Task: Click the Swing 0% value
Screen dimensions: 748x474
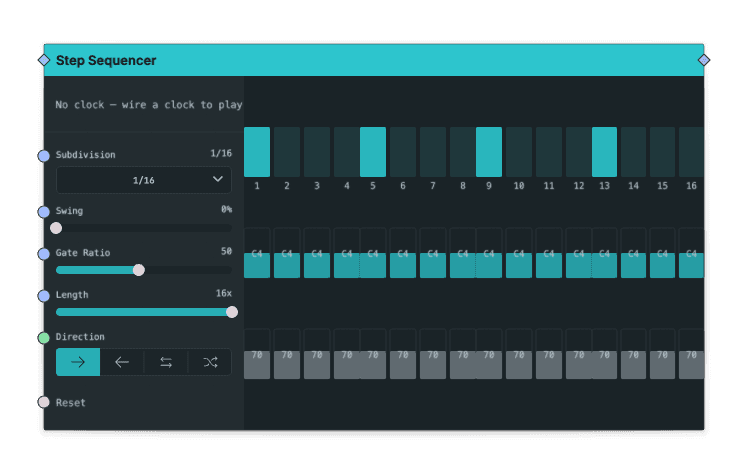Action: [x=226, y=209]
